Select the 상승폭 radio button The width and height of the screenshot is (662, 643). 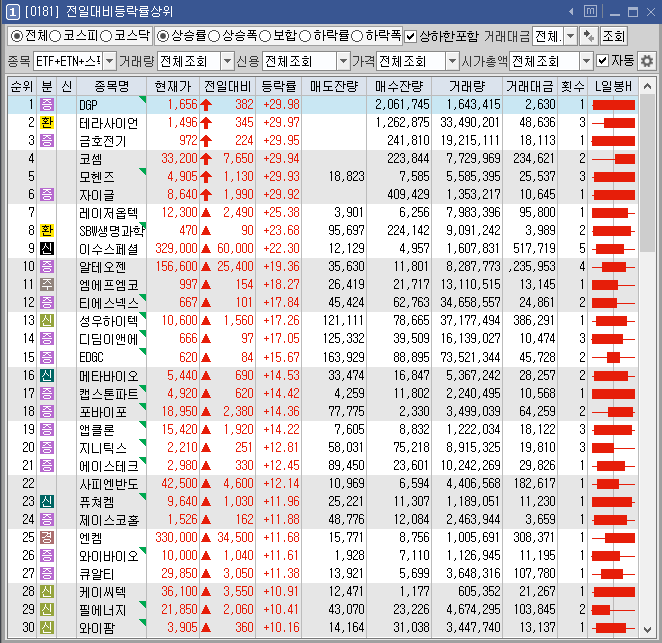214,36
